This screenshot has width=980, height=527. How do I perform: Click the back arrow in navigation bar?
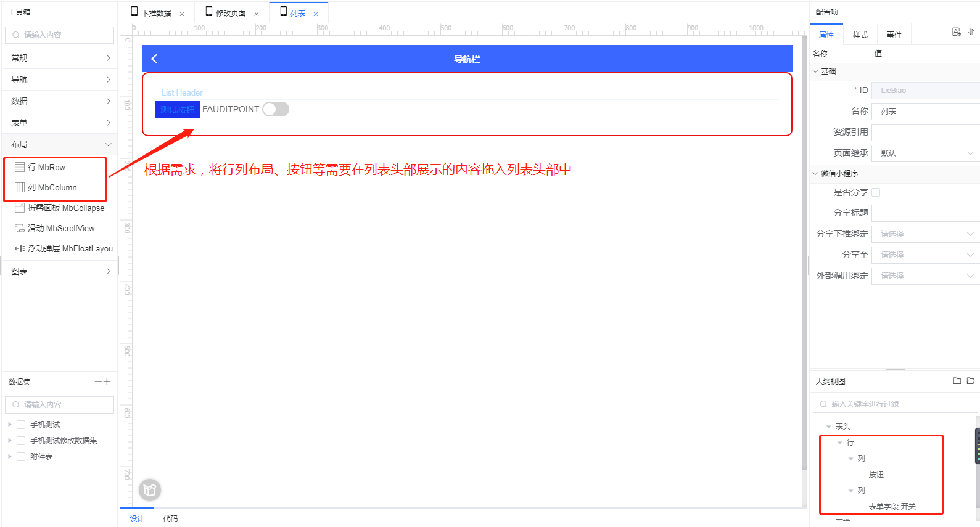point(154,59)
